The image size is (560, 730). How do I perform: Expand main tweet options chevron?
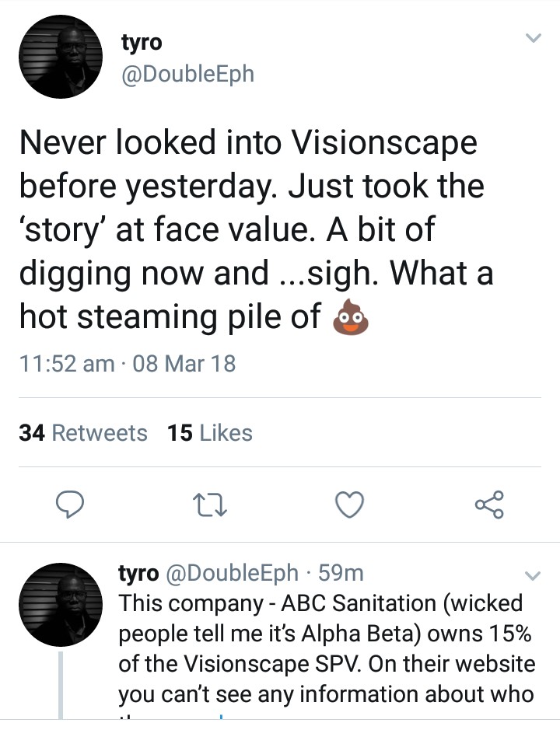(x=533, y=38)
